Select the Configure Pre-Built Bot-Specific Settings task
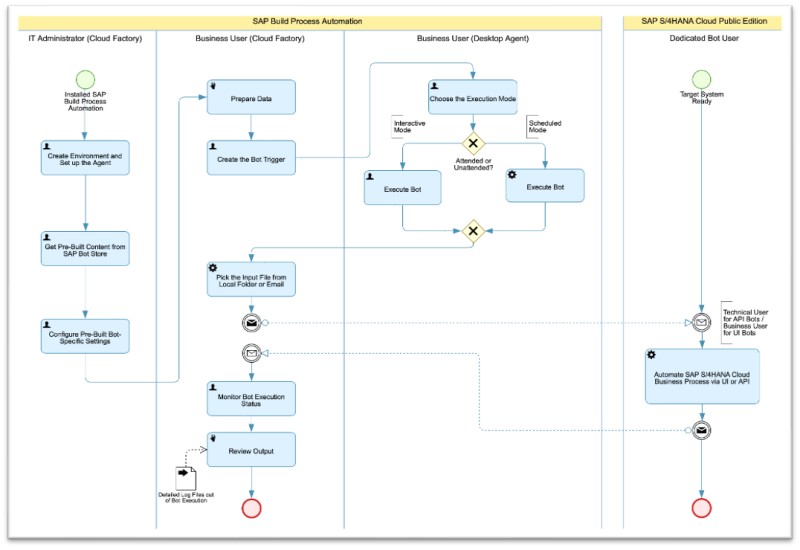800x550 pixels. [x=85, y=336]
